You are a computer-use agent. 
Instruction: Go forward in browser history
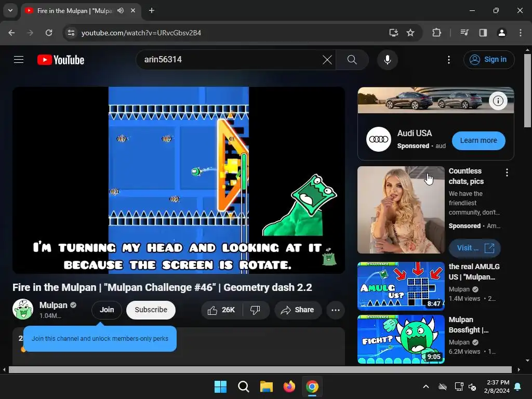tap(30, 33)
